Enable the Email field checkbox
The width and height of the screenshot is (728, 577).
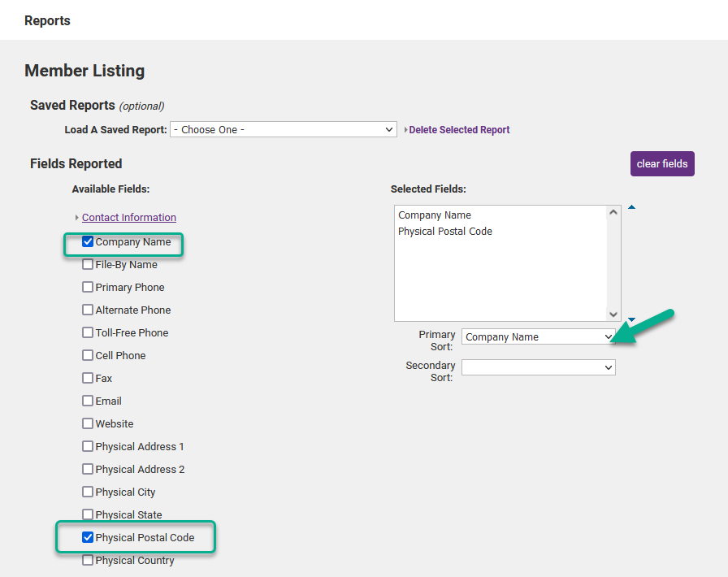88,401
